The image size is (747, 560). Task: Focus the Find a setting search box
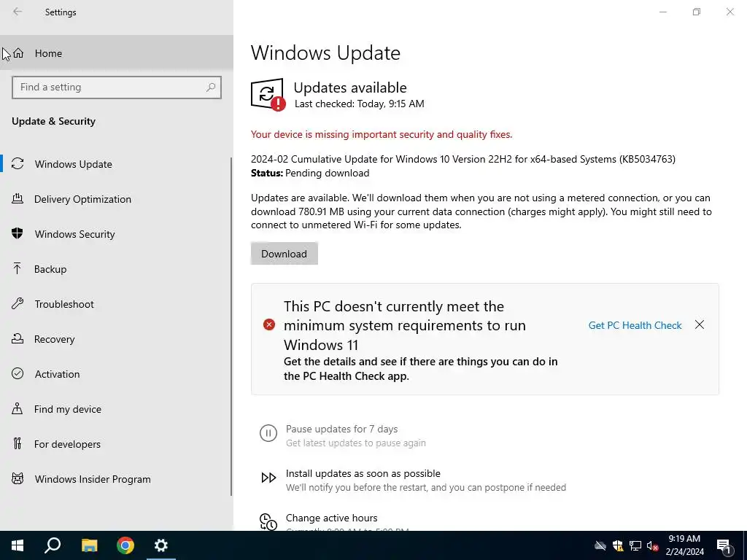point(117,87)
